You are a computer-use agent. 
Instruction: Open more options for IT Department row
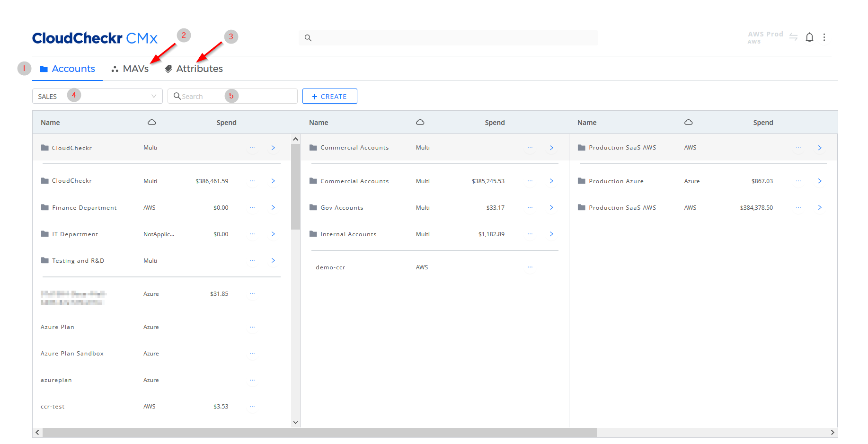coord(252,234)
